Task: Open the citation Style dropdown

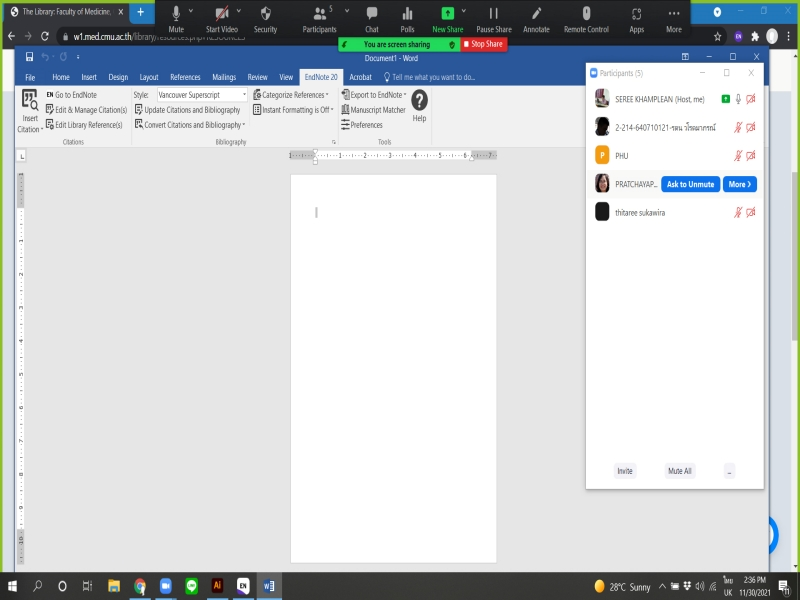Action: click(x=202, y=95)
